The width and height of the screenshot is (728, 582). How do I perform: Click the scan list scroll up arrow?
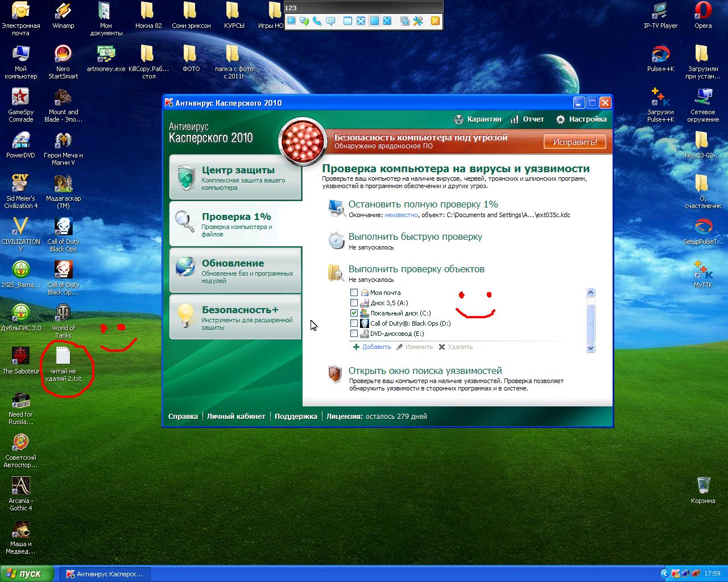click(590, 293)
